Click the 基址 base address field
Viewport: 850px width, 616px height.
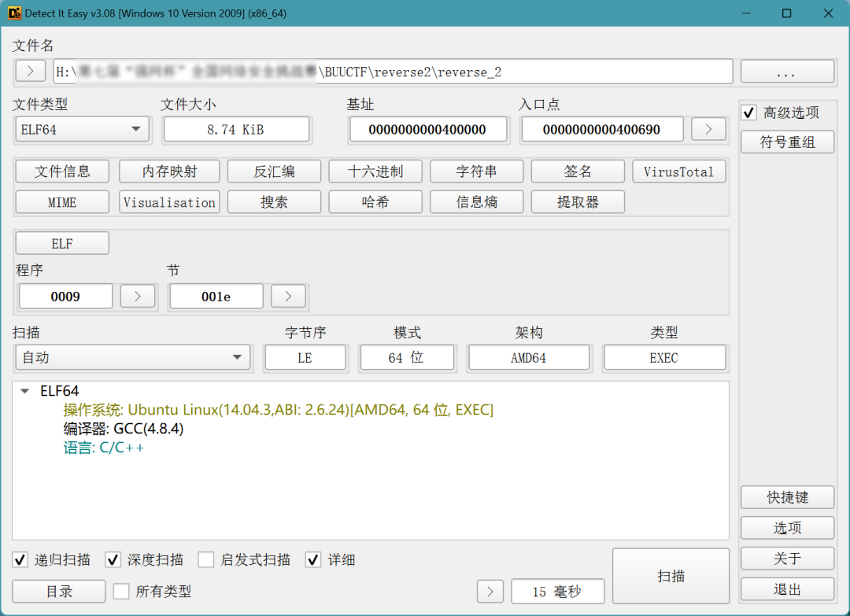click(428, 130)
